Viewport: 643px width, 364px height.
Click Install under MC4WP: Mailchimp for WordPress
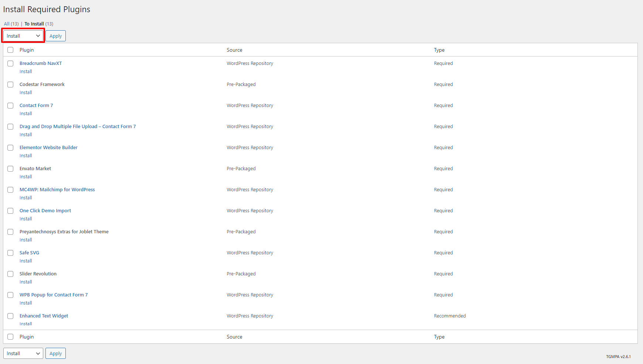point(26,198)
